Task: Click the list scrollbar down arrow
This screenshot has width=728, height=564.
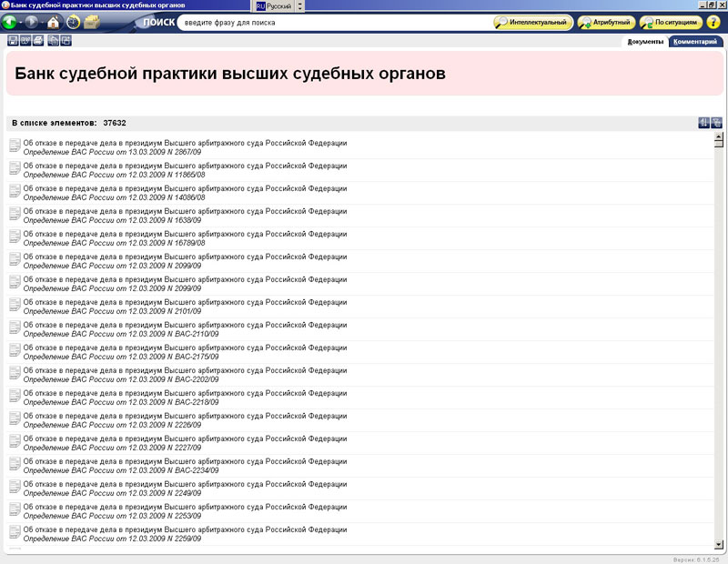Action: click(x=719, y=544)
